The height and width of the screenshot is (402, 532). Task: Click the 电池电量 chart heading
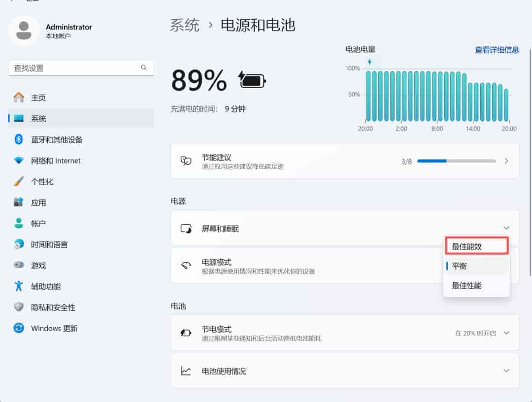(360, 50)
